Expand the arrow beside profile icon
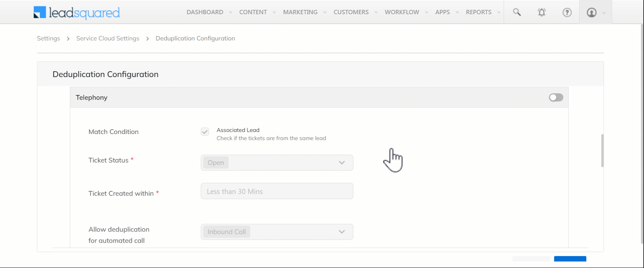The image size is (644, 268). pos(604,13)
